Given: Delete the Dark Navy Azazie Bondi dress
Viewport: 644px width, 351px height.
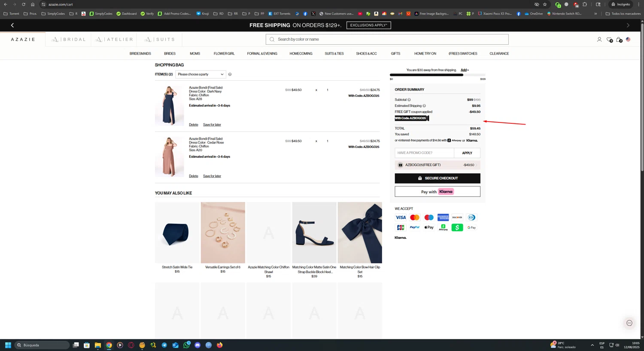Looking at the screenshot, I should point(194,125).
